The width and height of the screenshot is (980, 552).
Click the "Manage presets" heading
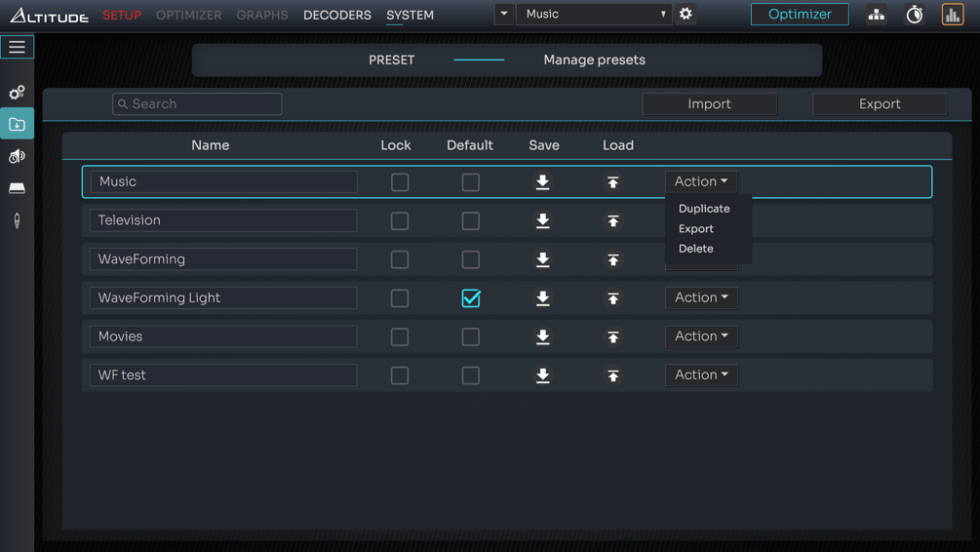point(595,60)
